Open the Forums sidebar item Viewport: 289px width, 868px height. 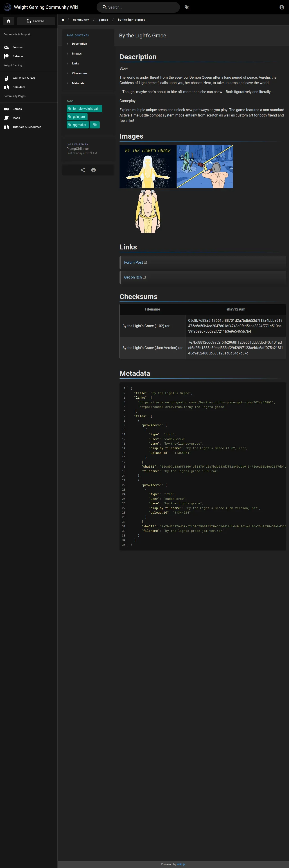point(18,47)
